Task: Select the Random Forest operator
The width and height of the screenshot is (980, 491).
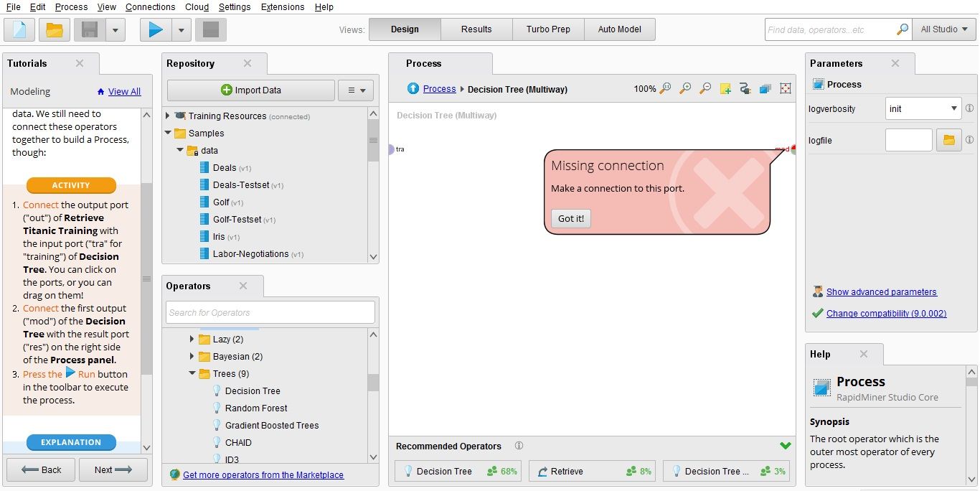Action: (250, 408)
